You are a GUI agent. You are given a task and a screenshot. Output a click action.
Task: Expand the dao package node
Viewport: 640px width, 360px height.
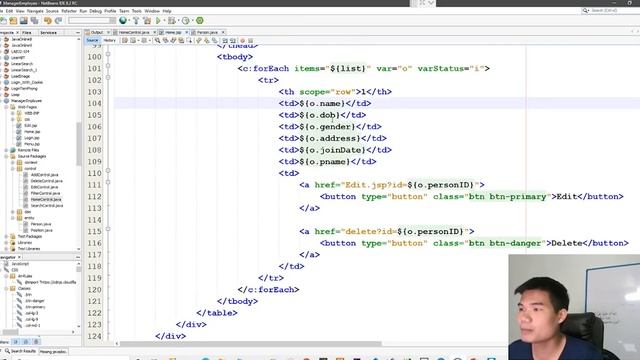pos(13,212)
